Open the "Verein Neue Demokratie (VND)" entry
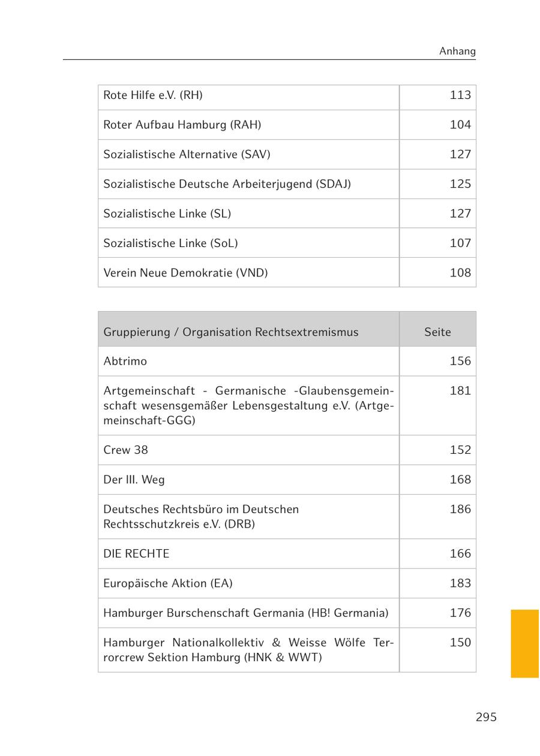Screen dimensions: 540x756 [x=185, y=273]
